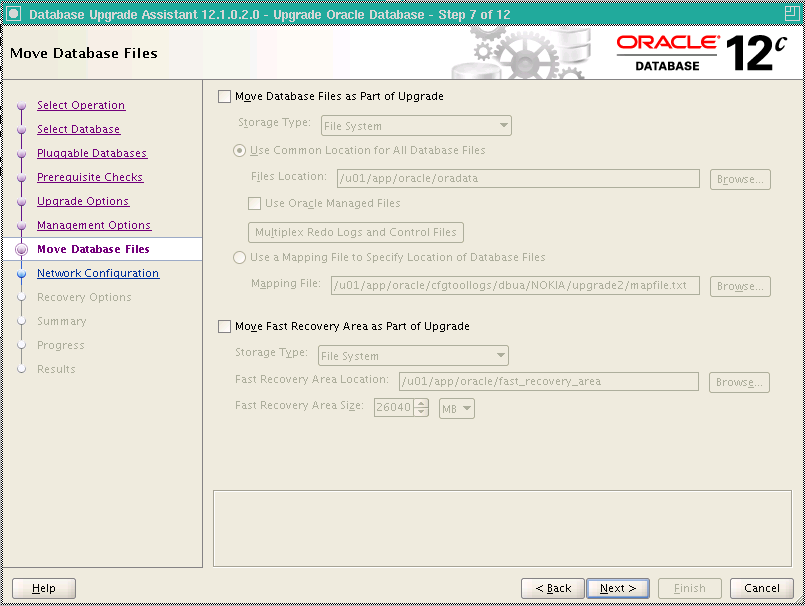Click Browse next to Mapping File

click(x=739, y=286)
